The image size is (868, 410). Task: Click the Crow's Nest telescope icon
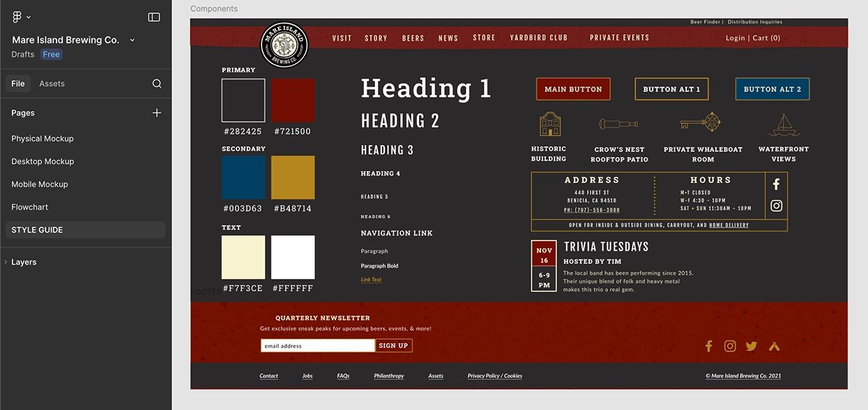[618, 125]
